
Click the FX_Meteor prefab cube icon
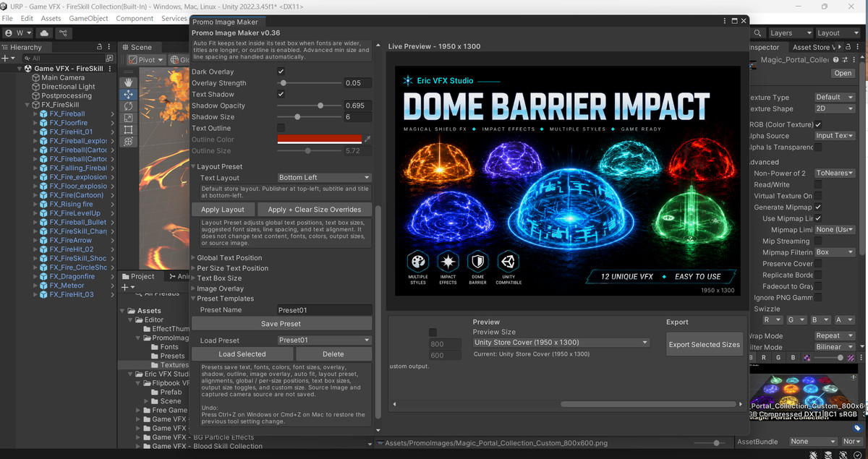click(43, 286)
